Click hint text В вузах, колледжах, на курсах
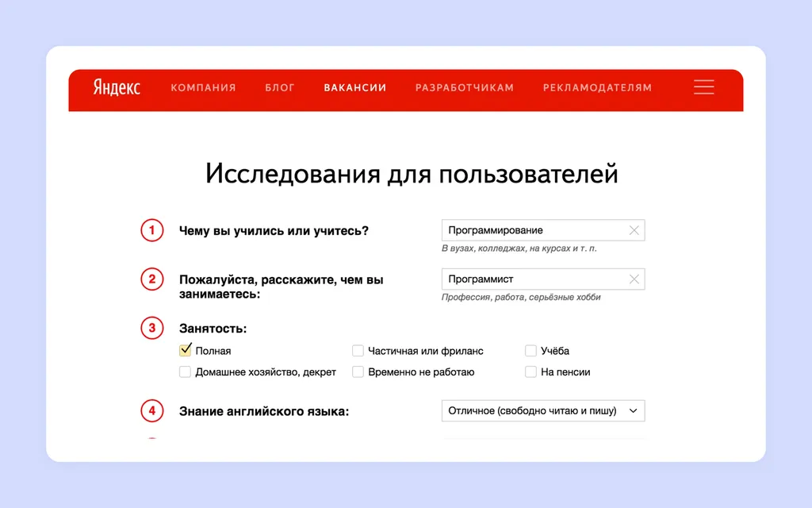The image size is (812, 508). 519,248
